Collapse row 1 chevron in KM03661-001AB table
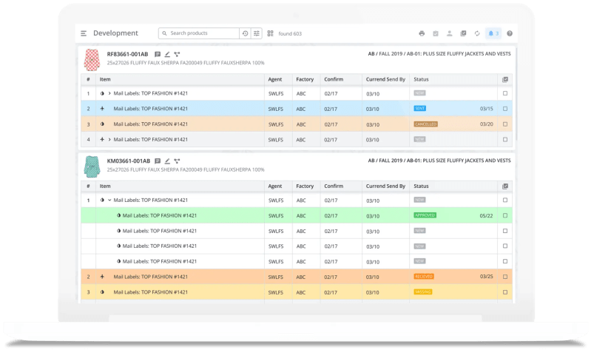591x364 pixels. [x=109, y=200]
